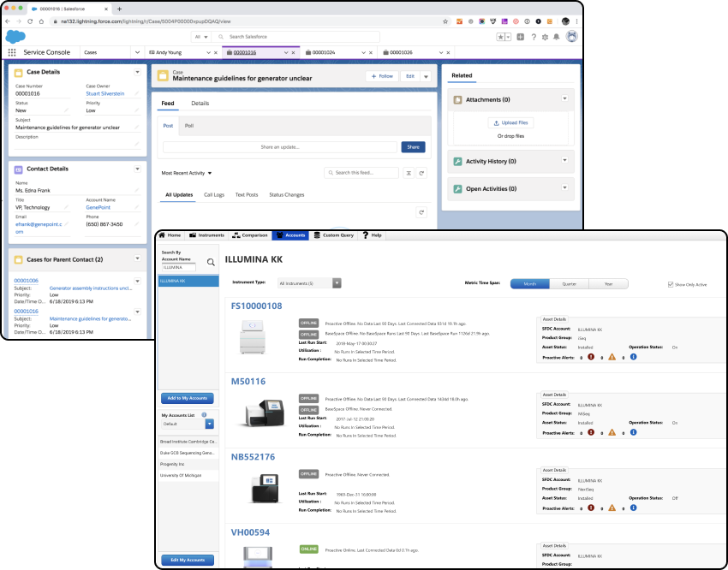
Task: Open the user avatar profile menu in Salesforce
Action: (571, 37)
